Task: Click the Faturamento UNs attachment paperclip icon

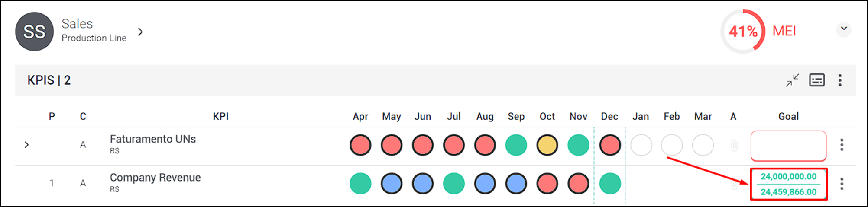Action: (x=734, y=145)
